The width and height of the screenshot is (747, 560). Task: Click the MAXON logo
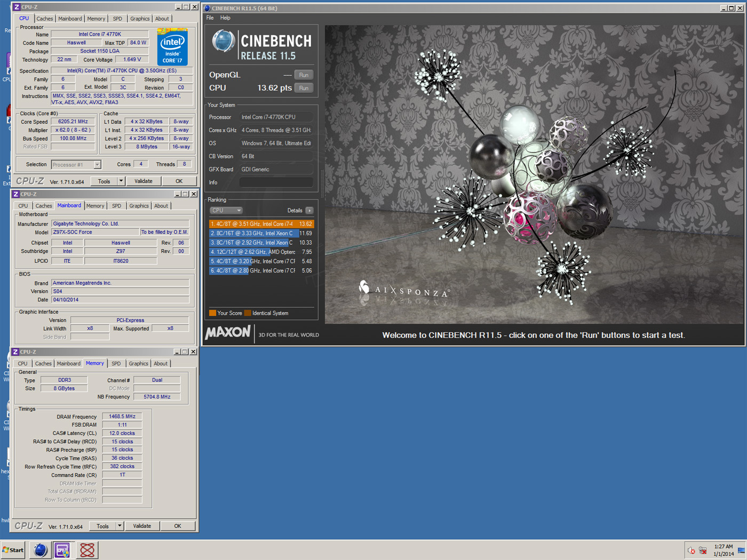click(x=228, y=332)
